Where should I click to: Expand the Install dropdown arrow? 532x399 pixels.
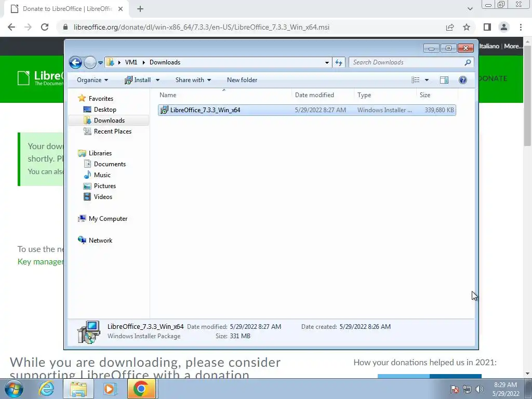point(157,80)
